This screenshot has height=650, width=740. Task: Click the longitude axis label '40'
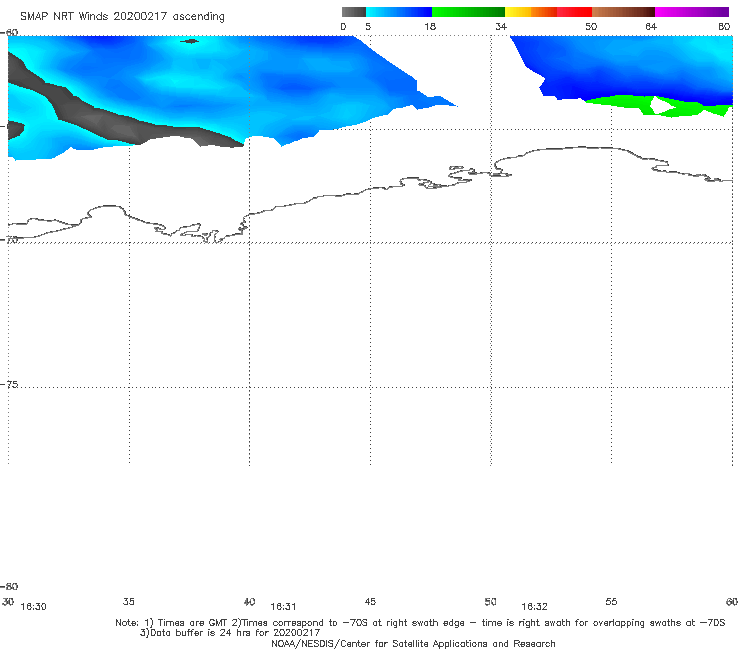[249, 602]
